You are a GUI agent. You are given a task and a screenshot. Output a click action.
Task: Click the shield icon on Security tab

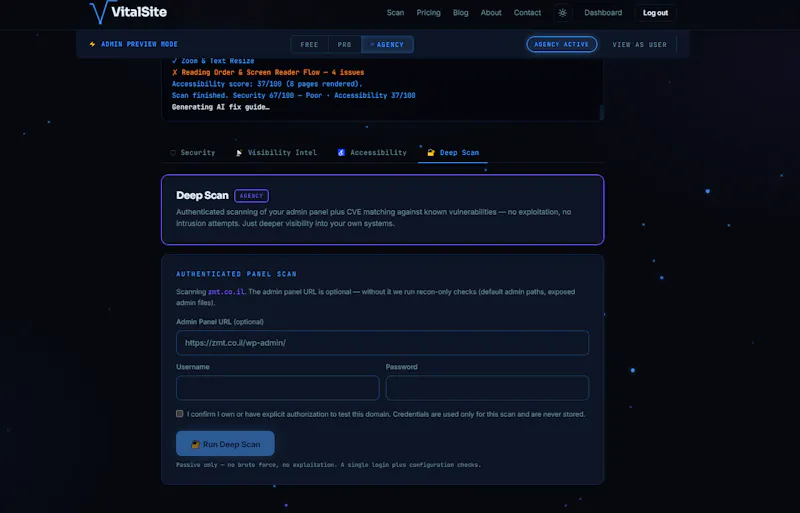tap(173, 153)
